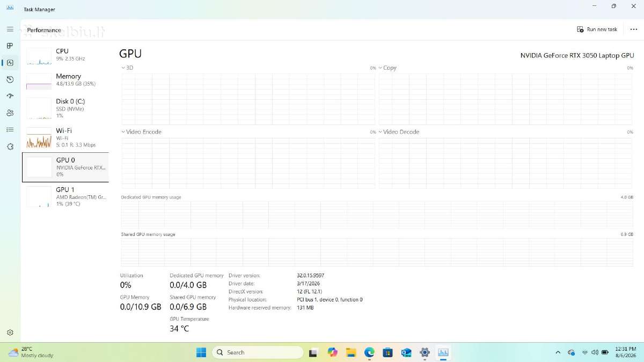The image size is (644, 362).
Task: Click the 3D engine usage graph
Action: point(248,99)
